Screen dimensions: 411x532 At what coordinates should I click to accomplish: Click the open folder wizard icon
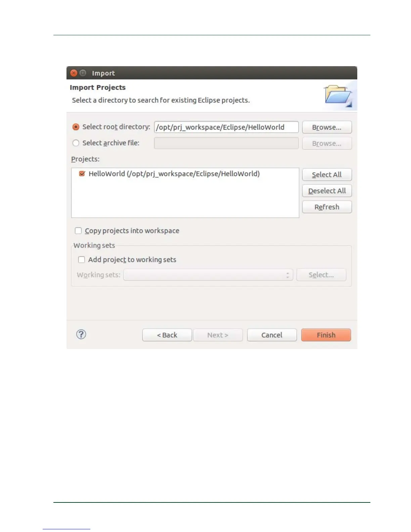tap(338, 96)
